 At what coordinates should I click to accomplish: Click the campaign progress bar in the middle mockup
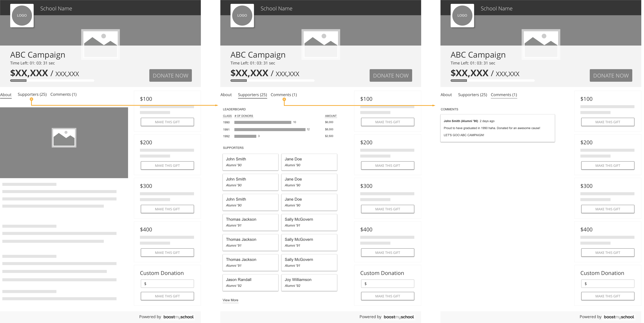[x=273, y=81]
